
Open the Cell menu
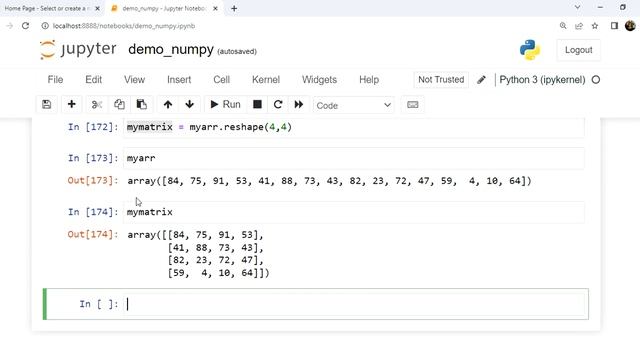pos(222,80)
